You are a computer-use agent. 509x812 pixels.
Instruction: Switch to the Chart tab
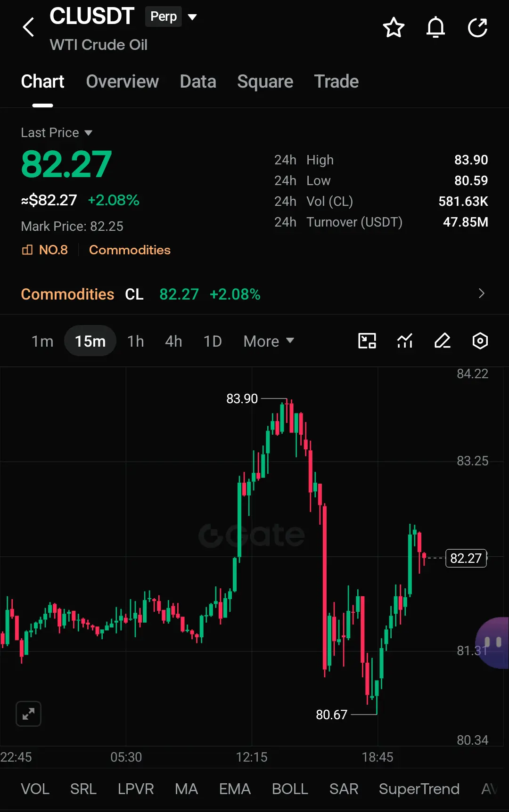click(x=42, y=81)
